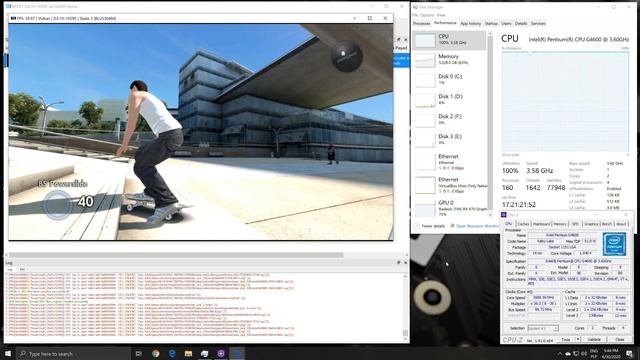
Task: Click Fewer details in Task Manager
Action: [x=431, y=226]
